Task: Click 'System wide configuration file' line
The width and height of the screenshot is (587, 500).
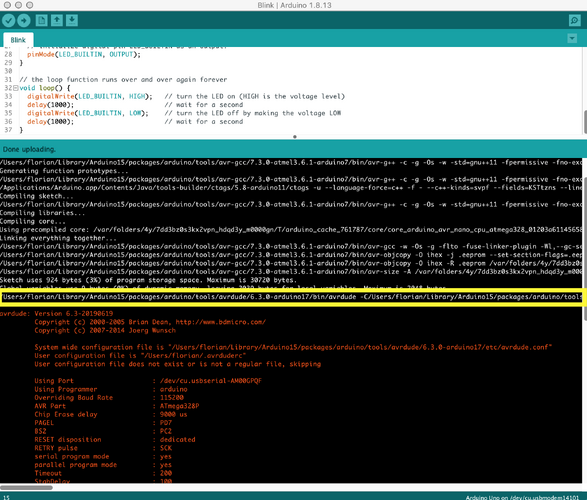Action: [293, 347]
